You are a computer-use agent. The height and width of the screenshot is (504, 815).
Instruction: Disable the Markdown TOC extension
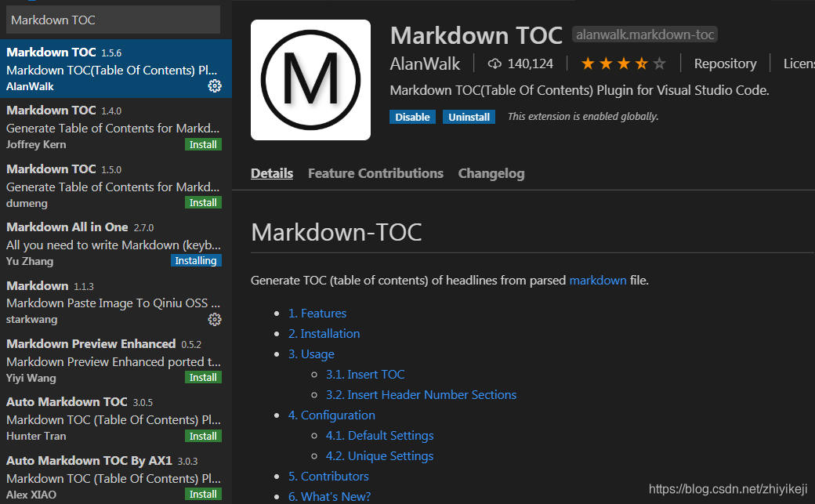point(412,117)
